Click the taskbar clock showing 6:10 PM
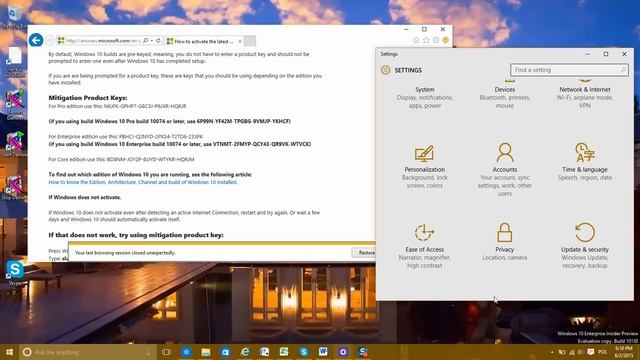This screenshot has height=360, width=640. [x=623, y=352]
